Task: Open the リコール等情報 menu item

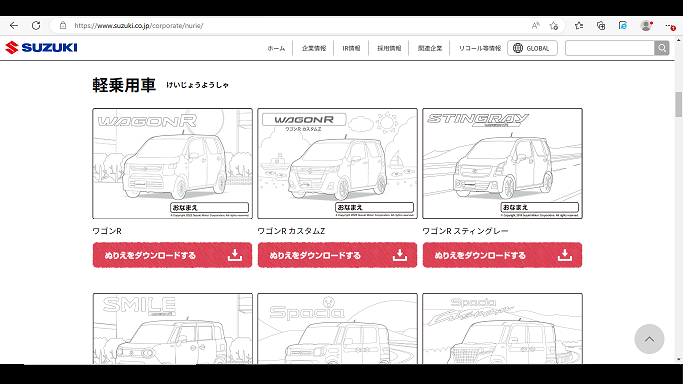Action: coord(480,48)
